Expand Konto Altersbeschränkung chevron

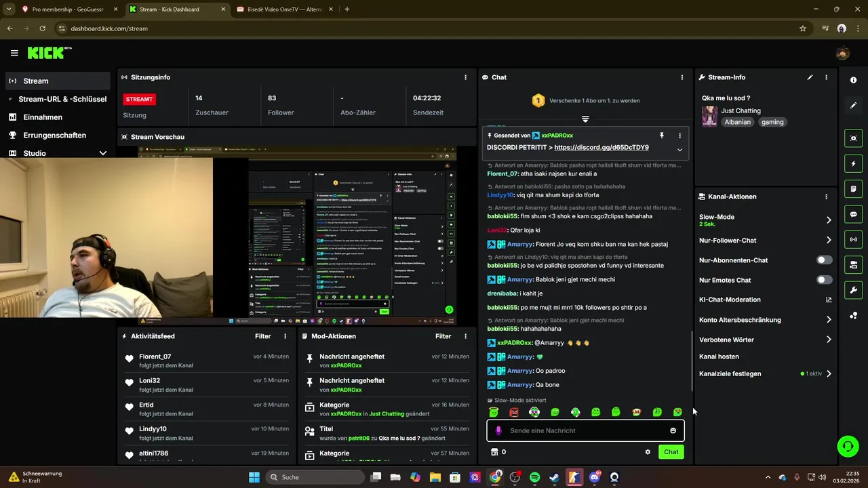(x=828, y=320)
